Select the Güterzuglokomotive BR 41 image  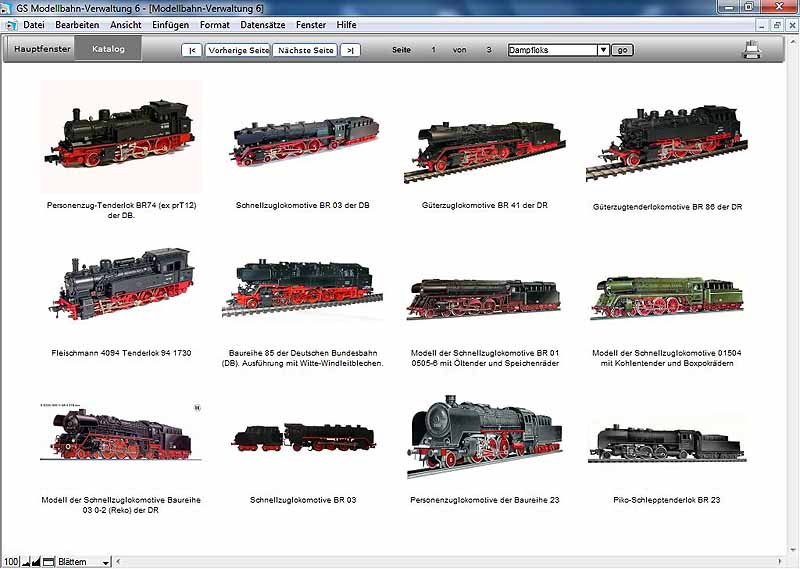pos(485,152)
